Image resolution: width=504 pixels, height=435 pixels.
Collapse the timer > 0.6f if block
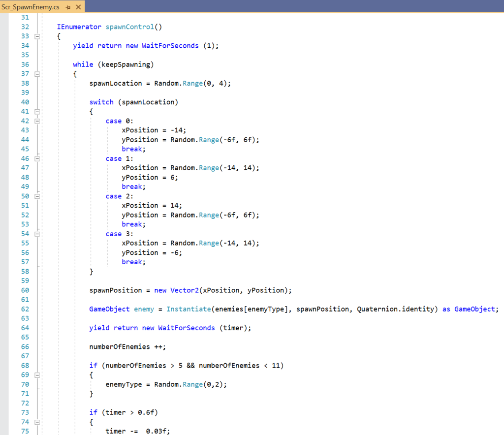click(37, 422)
